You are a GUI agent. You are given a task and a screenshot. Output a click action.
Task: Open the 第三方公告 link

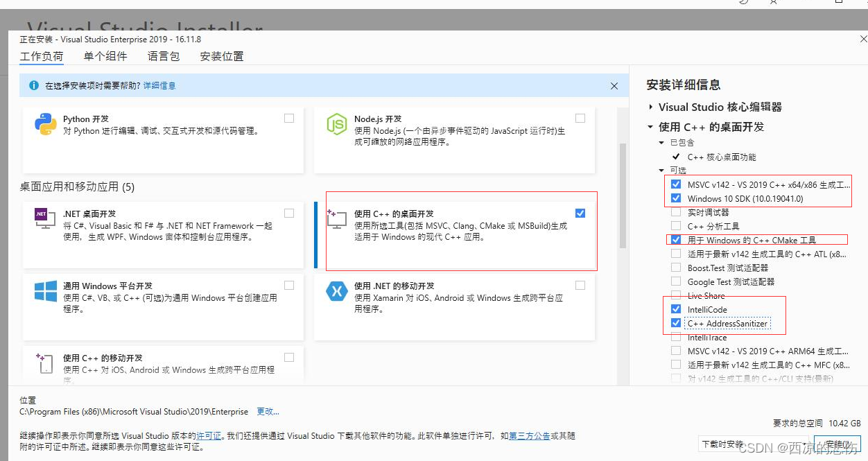pyautogui.click(x=530, y=436)
